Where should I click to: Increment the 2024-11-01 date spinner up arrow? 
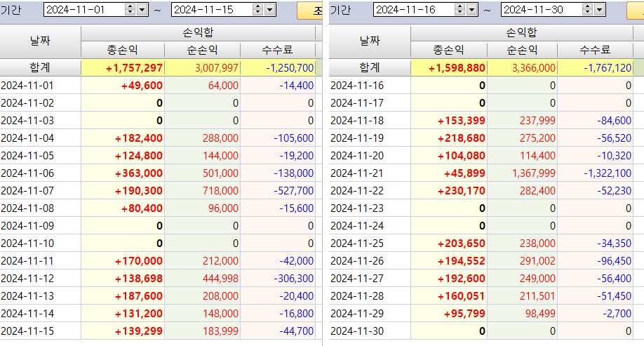(x=130, y=6)
